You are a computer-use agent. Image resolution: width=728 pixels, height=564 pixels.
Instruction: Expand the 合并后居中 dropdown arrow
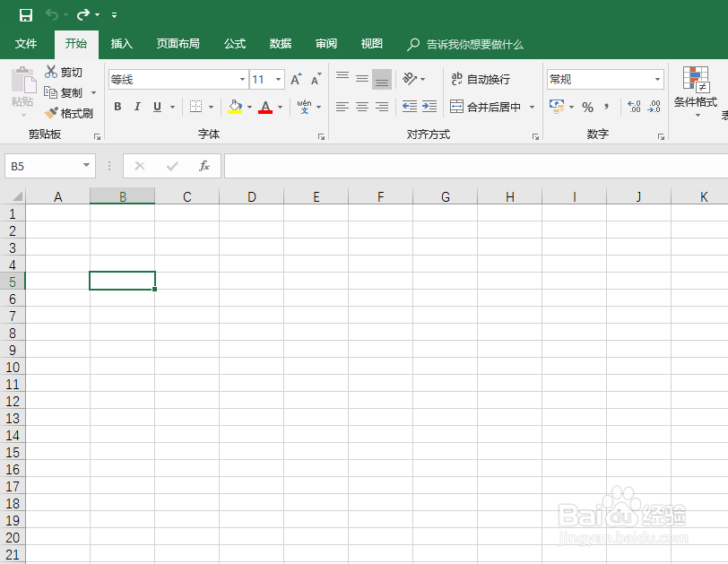(x=532, y=107)
